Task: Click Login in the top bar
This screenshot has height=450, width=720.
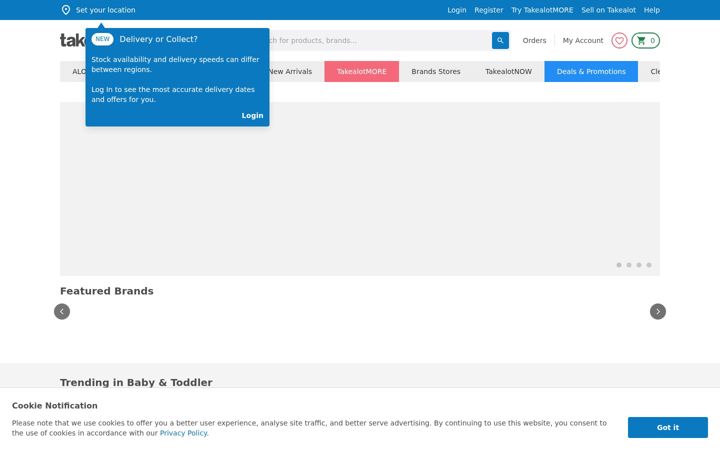Action: click(456, 10)
